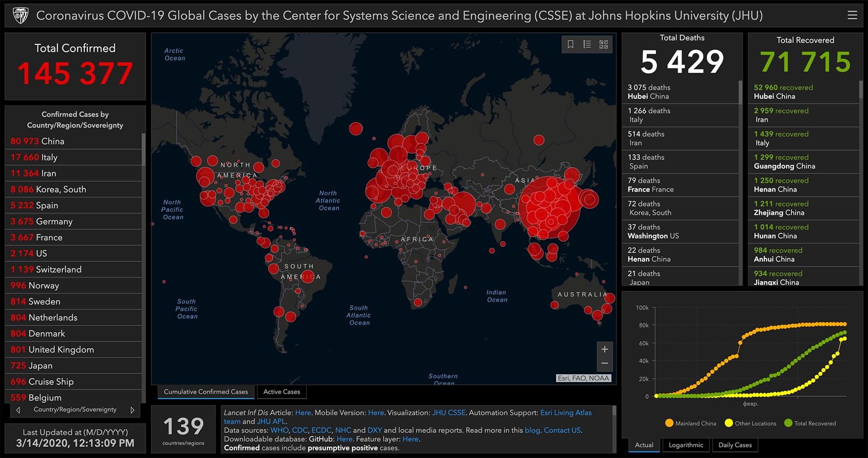Select Sweden confirmed row

point(73,301)
